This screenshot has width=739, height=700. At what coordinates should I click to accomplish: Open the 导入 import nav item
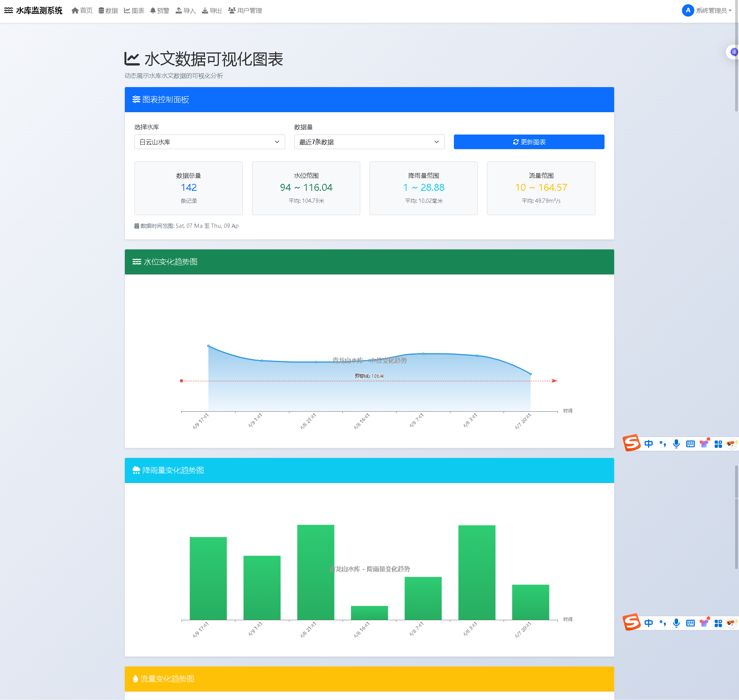coord(186,10)
